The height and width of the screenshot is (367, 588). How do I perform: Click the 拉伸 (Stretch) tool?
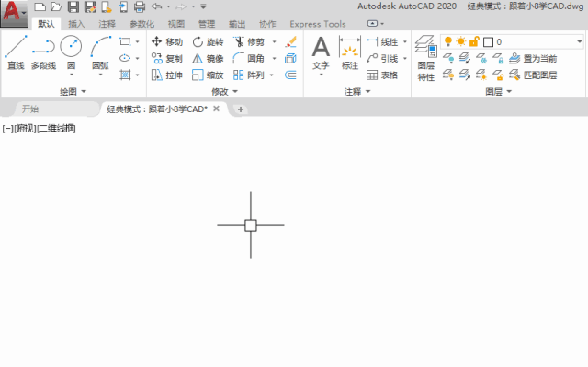tap(167, 75)
